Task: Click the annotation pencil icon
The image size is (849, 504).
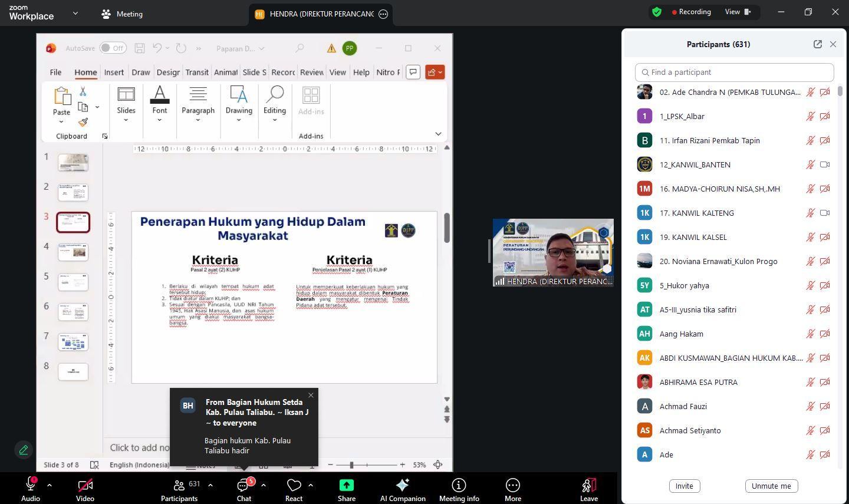Action: coord(24,450)
